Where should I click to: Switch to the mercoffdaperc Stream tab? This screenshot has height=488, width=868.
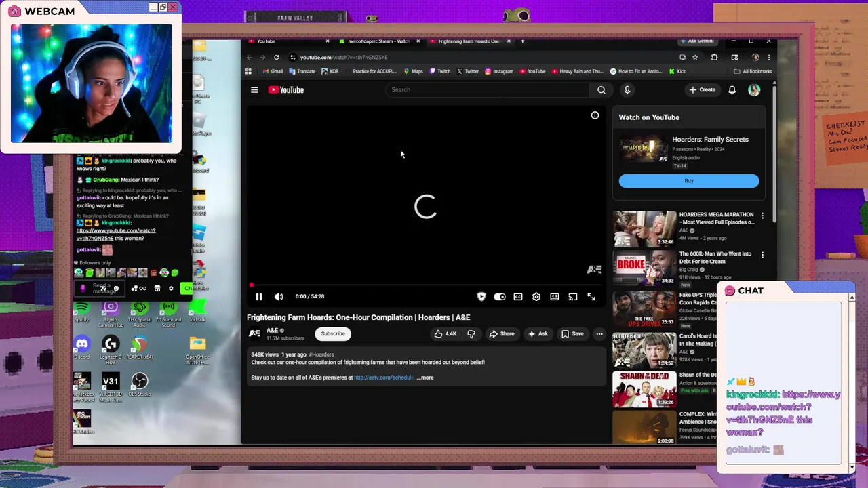coord(378,41)
